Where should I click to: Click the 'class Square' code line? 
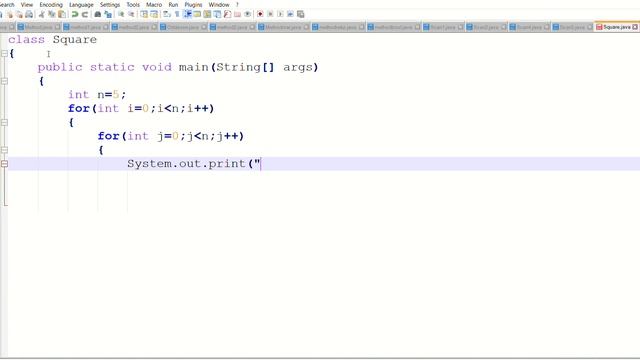point(53,40)
